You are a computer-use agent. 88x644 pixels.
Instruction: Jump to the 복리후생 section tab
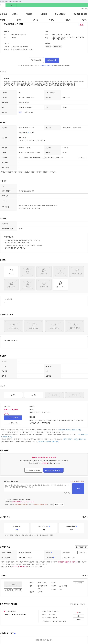(52, 20)
